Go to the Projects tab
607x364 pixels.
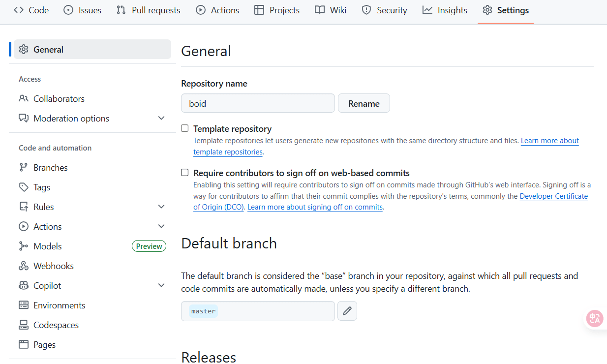(277, 10)
